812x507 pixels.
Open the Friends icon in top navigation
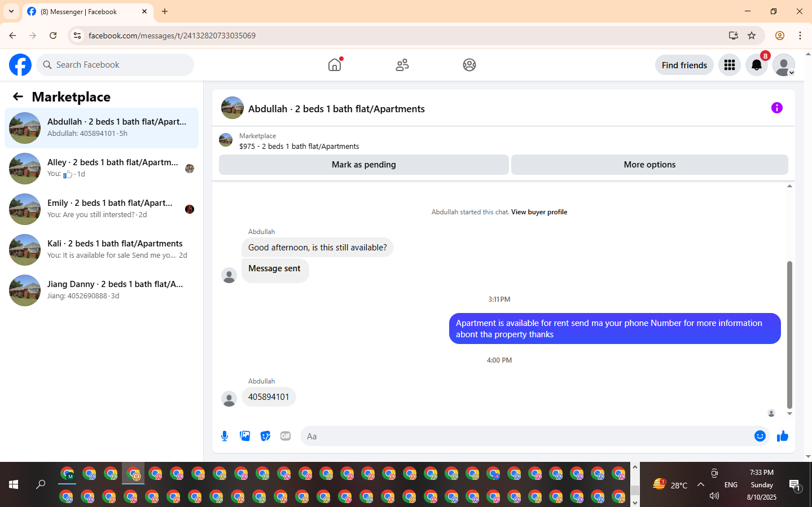click(402, 65)
